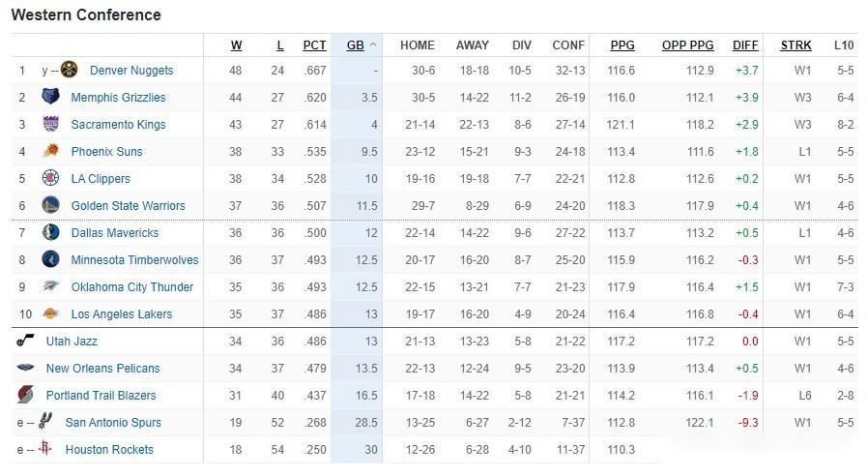Click the LA Clippers team logo
The image size is (868, 476).
[50, 178]
